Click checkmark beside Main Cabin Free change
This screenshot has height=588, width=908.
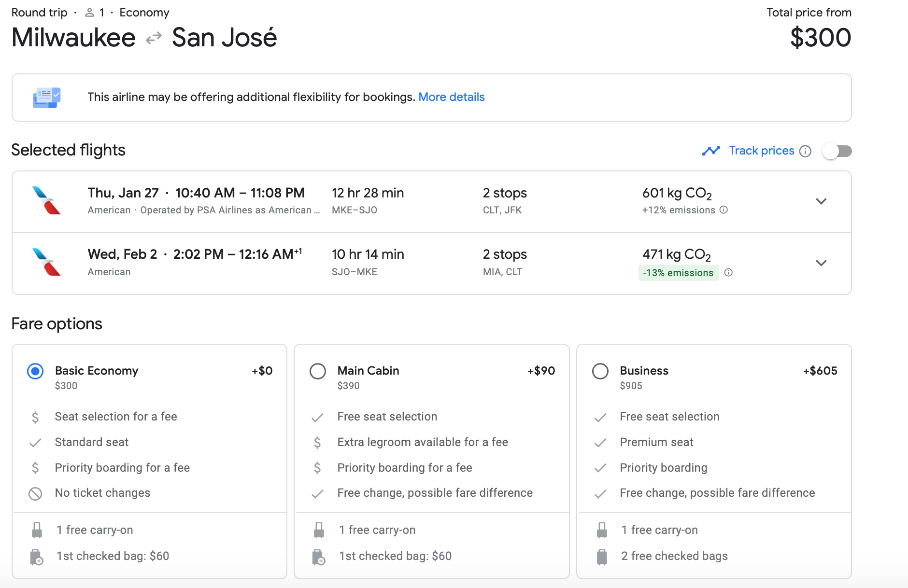click(317, 493)
